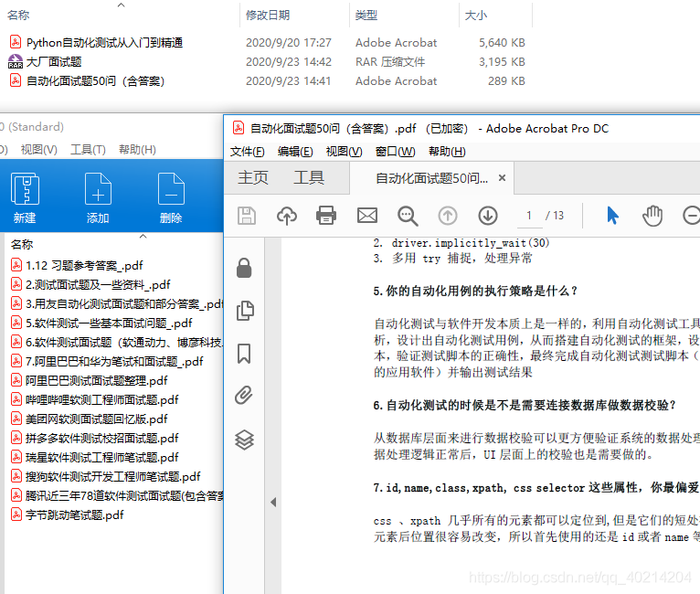Open page thumbnails panel icon
The width and height of the screenshot is (700, 594).
[245, 311]
